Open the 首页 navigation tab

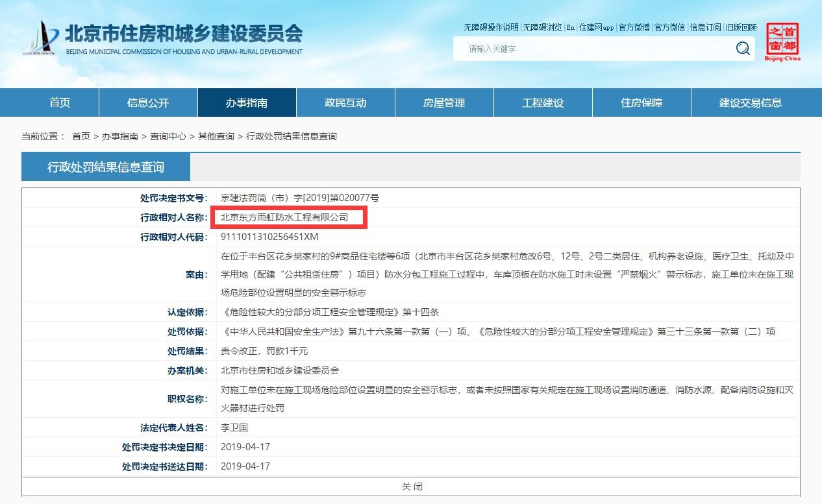click(x=60, y=102)
